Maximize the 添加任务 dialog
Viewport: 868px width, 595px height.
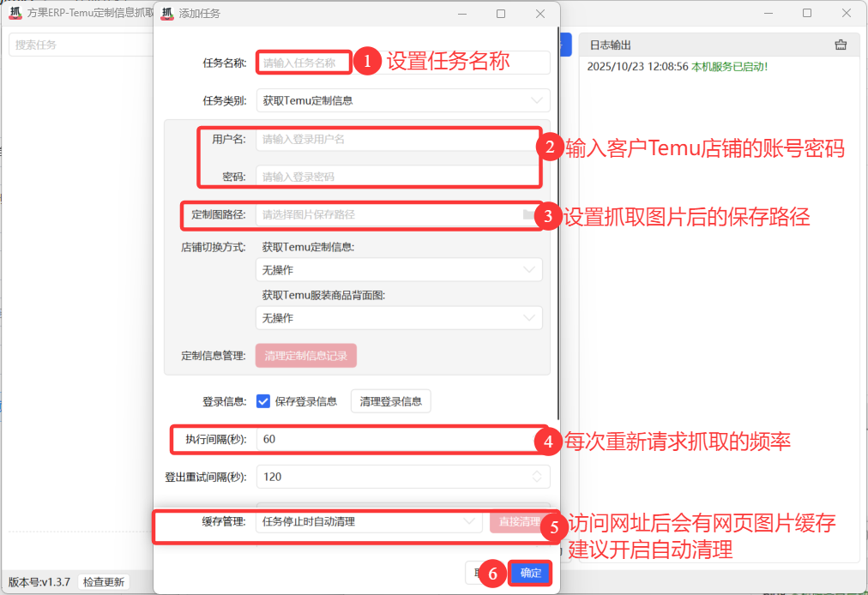point(500,13)
